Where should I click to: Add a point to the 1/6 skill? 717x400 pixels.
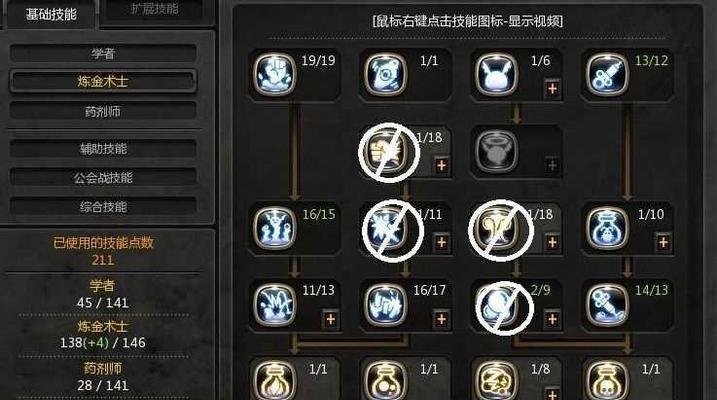552,88
